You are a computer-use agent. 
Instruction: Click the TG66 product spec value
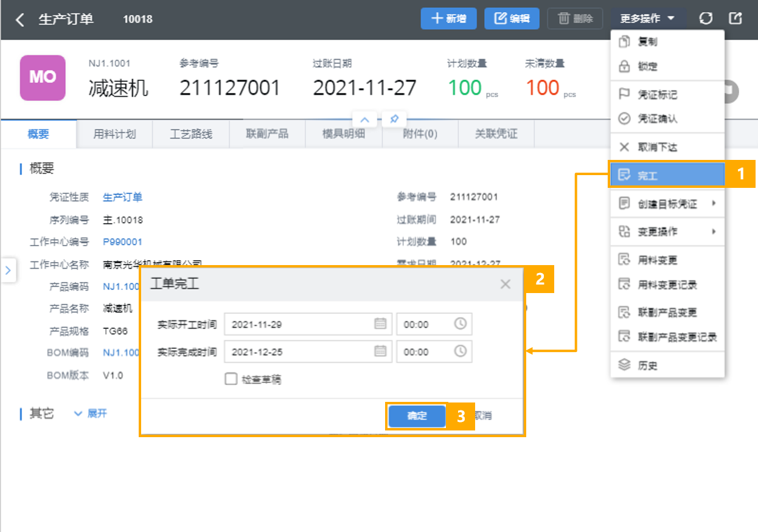coord(114,331)
